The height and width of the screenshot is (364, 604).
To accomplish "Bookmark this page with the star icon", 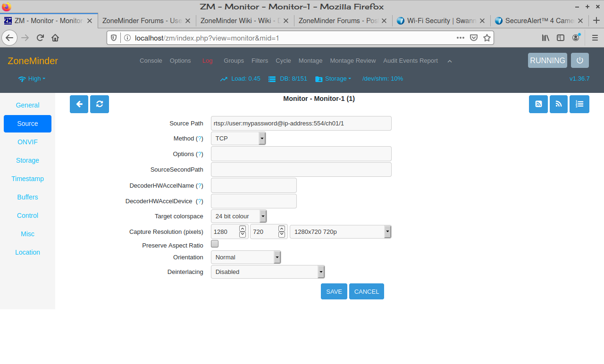I will (487, 38).
